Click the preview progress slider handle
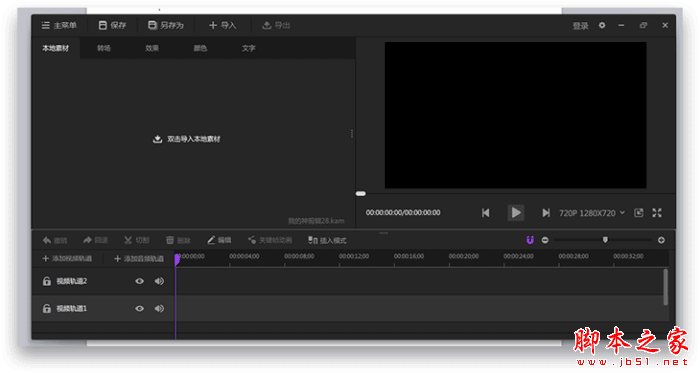The height and width of the screenshot is (373, 700). [x=361, y=194]
